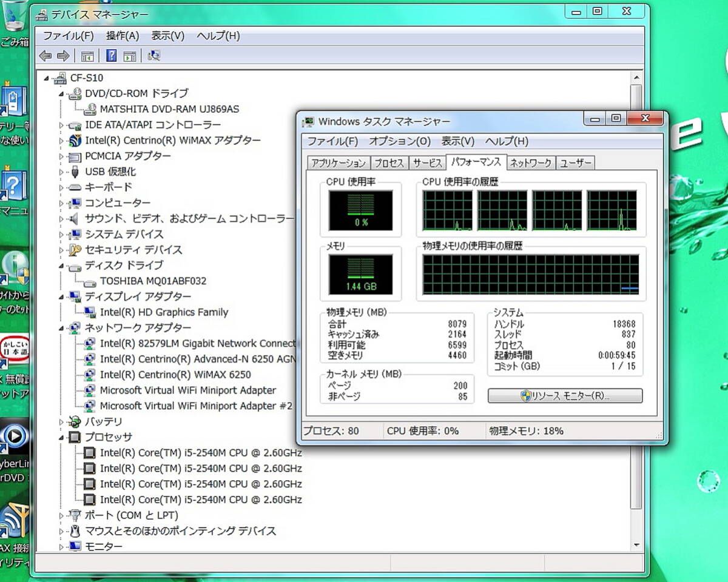Screen dimensions: 728x582
Task: Expand the Intel(R) Centrino(R) WiMAX アダプター node
Action: 61,141
